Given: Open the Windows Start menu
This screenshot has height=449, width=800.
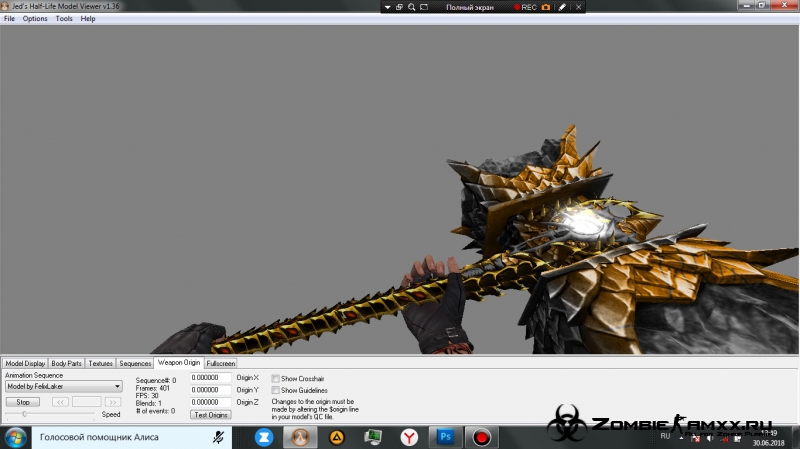Looking at the screenshot, I should (15, 437).
